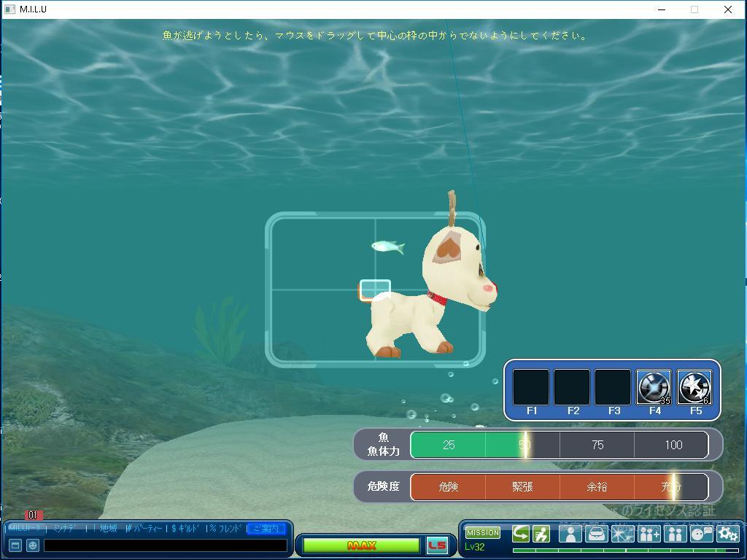The image size is (747, 560).
Task: Open the settings gears icon
Action: 727,534
